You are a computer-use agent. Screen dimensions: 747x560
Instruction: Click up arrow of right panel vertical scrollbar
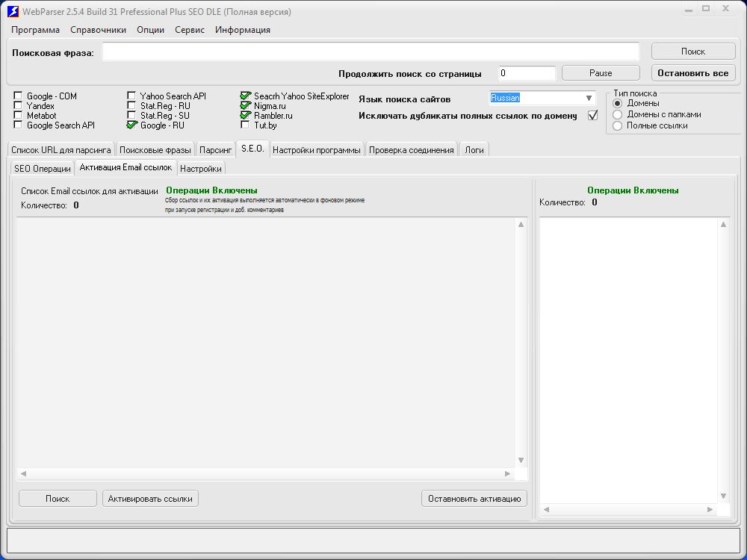724,224
